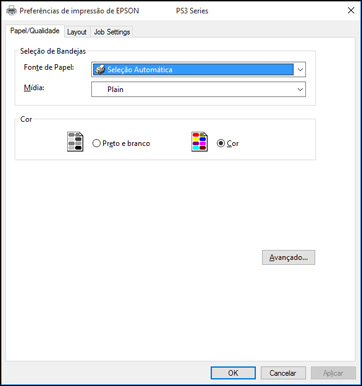Image resolution: width=362 pixels, height=386 pixels.
Task: Click the Plain media combo box
Action: [x=198, y=89]
